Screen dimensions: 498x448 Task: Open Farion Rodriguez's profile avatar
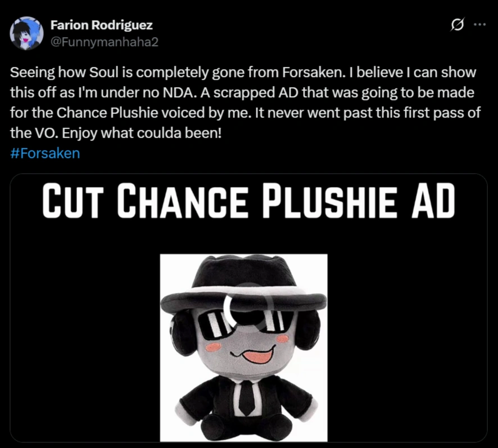click(x=26, y=33)
